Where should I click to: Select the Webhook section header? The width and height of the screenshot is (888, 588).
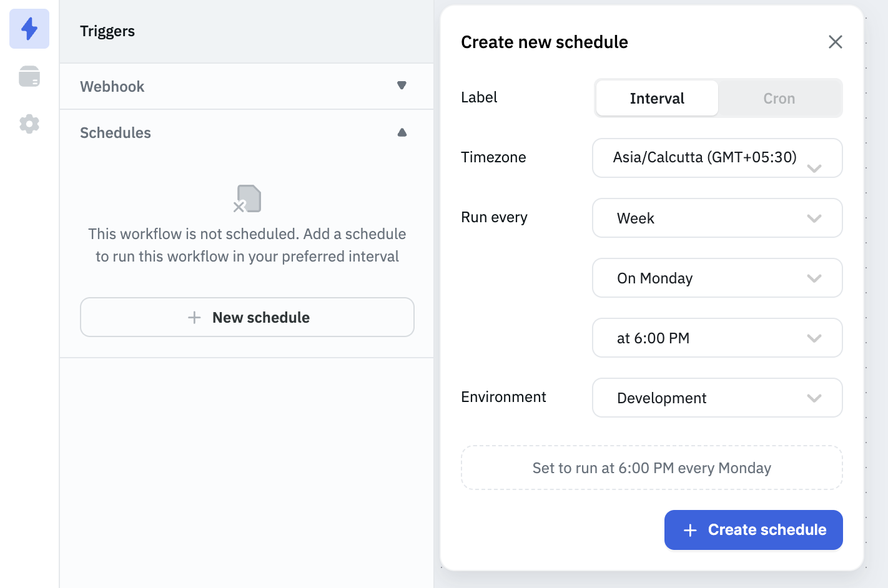pos(112,87)
